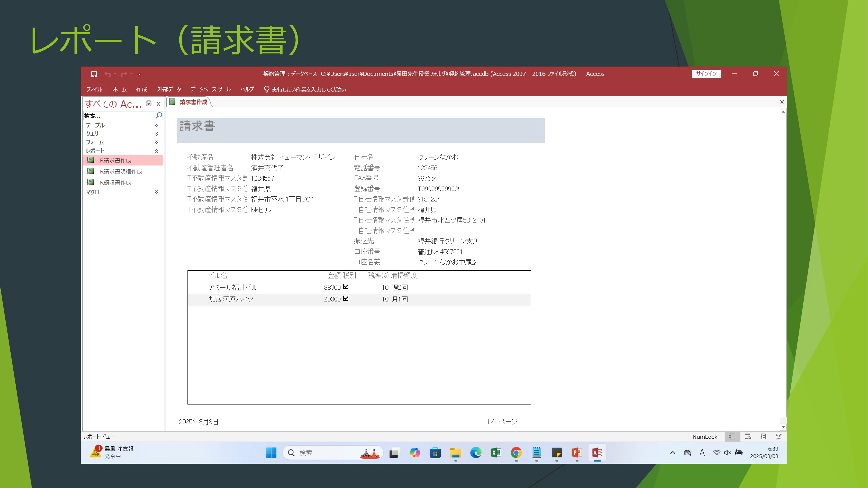Viewport: 868px width, 488px height.
Task: Open Notepad from the taskbar
Action: 536,453
